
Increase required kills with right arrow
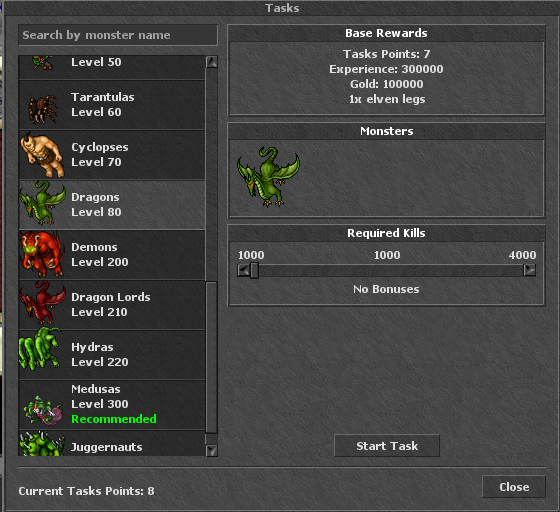coord(530,270)
